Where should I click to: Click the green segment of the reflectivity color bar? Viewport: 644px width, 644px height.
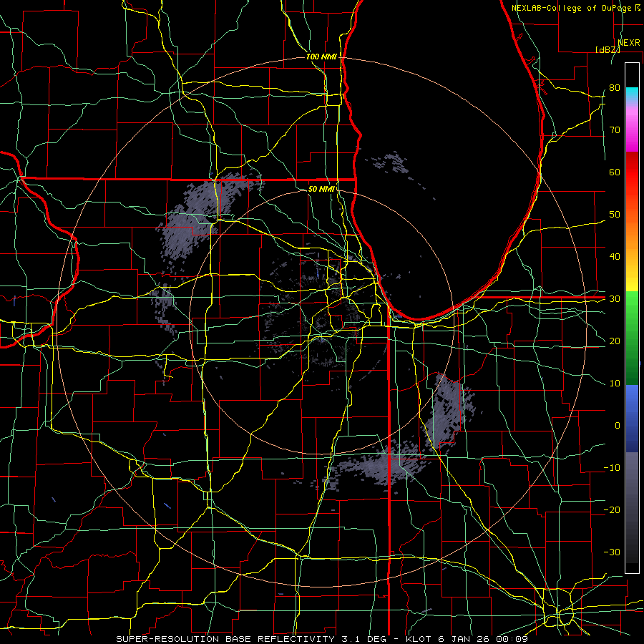[x=632, y=338]
